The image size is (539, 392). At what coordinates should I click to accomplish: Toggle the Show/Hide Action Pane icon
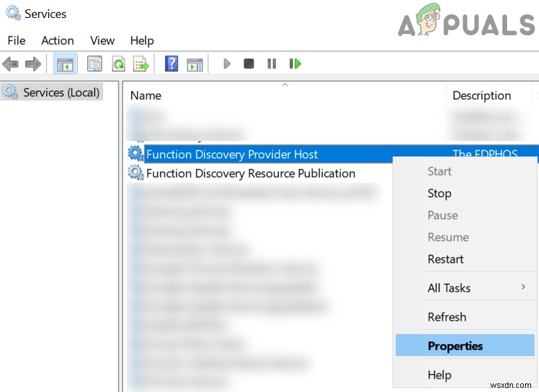(195, 65)
